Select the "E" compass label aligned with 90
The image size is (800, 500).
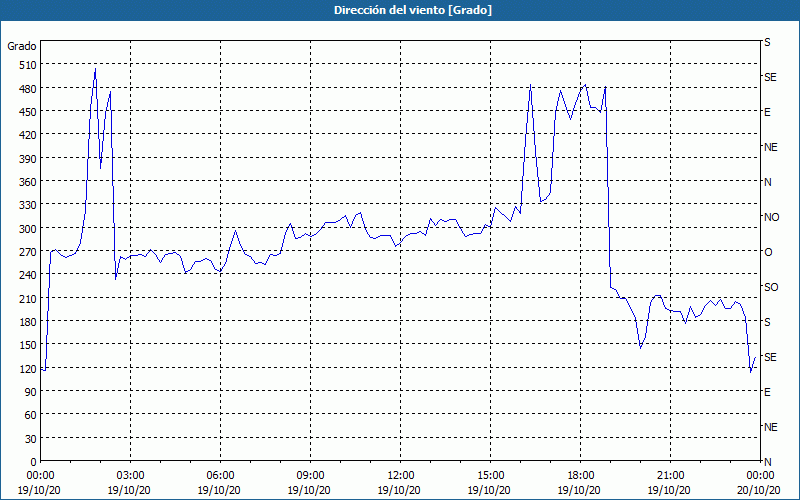tap(767, 392)
